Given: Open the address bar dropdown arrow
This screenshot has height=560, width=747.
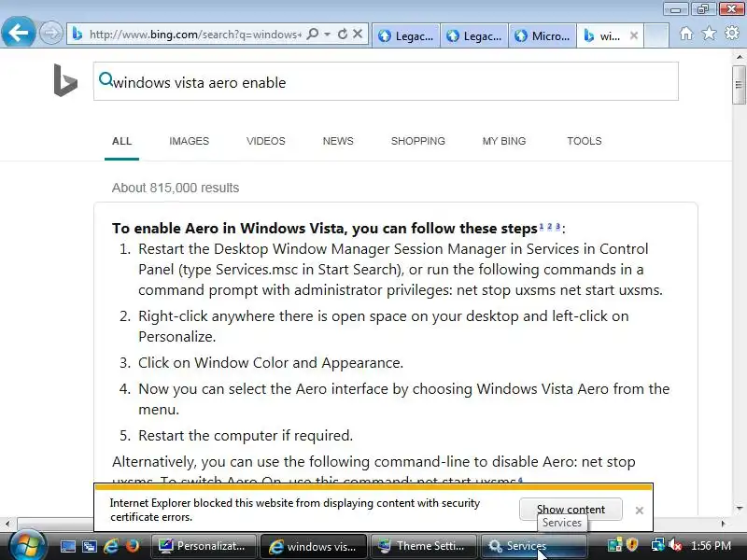Looking at the screenshot, I should [x=328, y=35].
